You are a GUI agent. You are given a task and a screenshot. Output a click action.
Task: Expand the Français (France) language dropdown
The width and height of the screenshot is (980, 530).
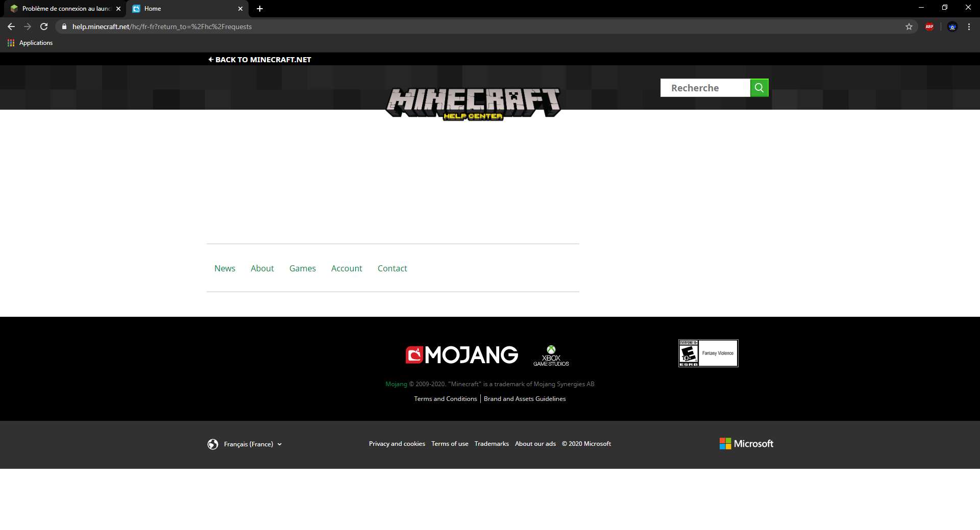[x=253, y=444]
